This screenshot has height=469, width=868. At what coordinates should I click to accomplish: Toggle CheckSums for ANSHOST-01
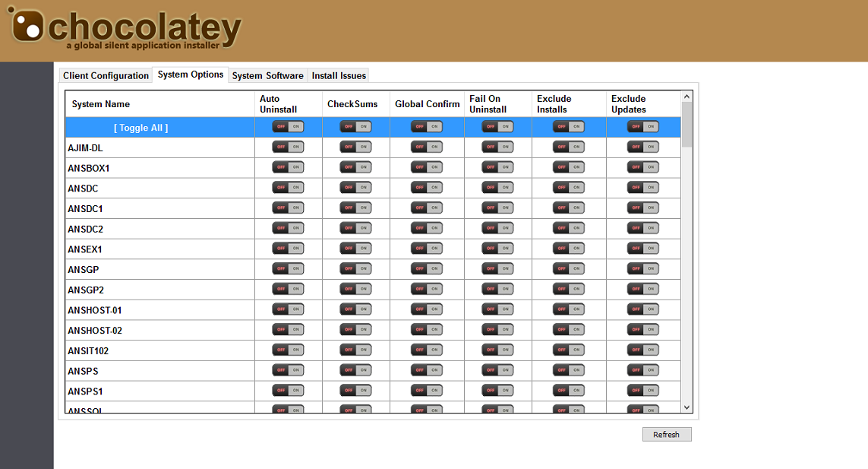click(355, 309)
